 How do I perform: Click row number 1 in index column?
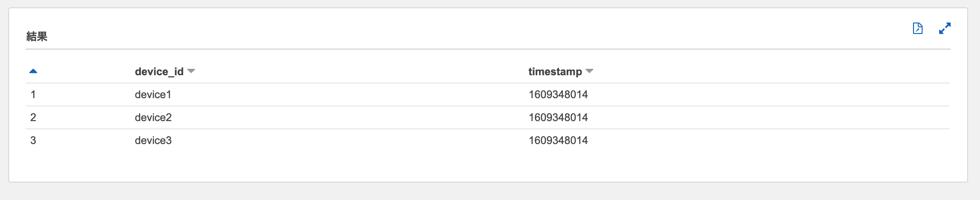point(33,94)
